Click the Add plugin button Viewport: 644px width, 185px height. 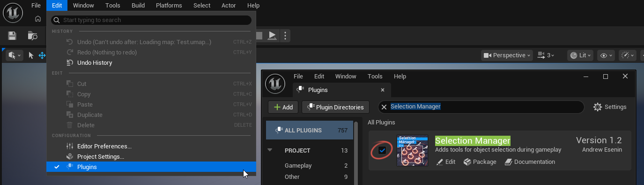[283, 107]
